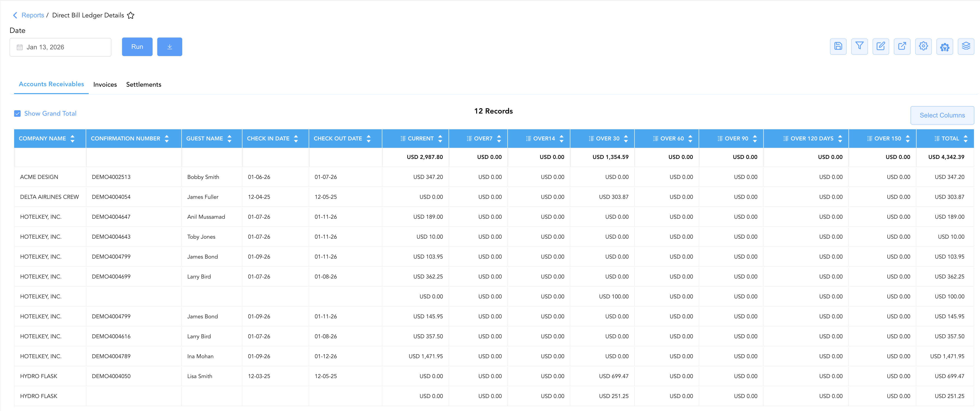This screenshot has width=980, height=411.
Task: Click confirmation number DEMO4004647
Action: point(111,217)
